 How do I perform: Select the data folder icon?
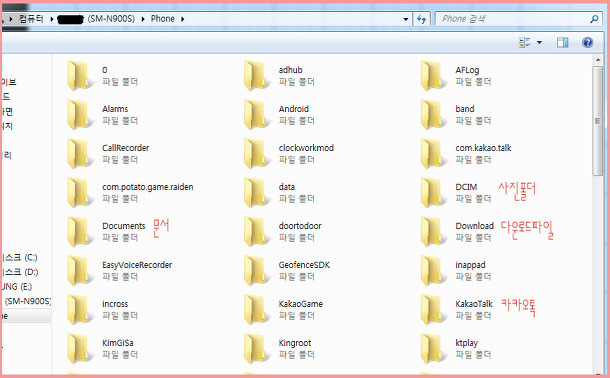256,192
